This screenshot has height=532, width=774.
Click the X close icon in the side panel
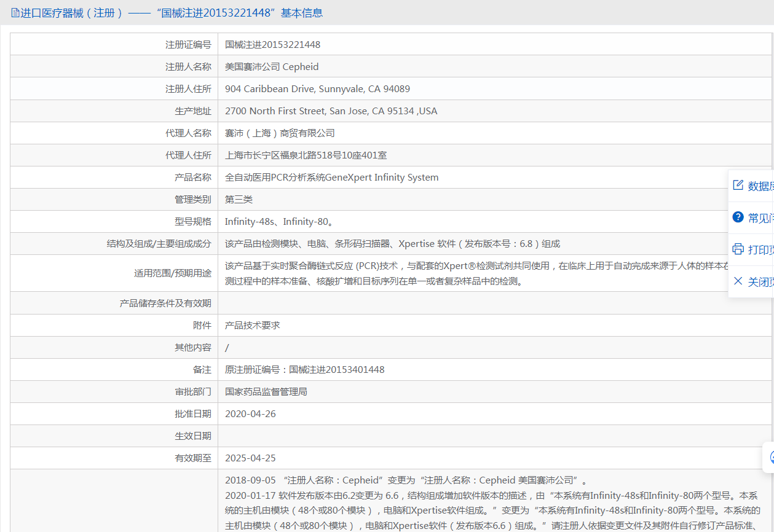[x=738, y=281]
